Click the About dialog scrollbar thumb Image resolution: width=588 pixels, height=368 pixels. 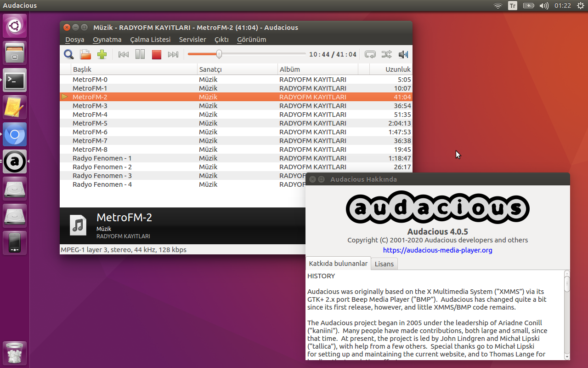click(567, 283)
